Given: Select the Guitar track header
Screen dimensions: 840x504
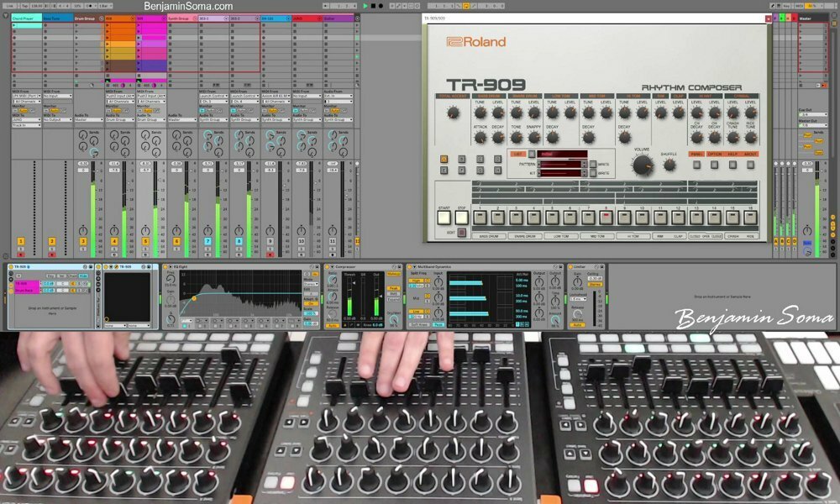Looking at the screenshot, I should pyautogui.click(x=338, y=18).
